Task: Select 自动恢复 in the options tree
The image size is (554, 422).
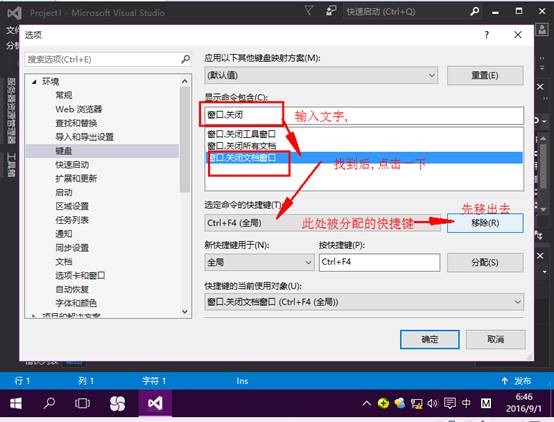Action: coord(72,289)
